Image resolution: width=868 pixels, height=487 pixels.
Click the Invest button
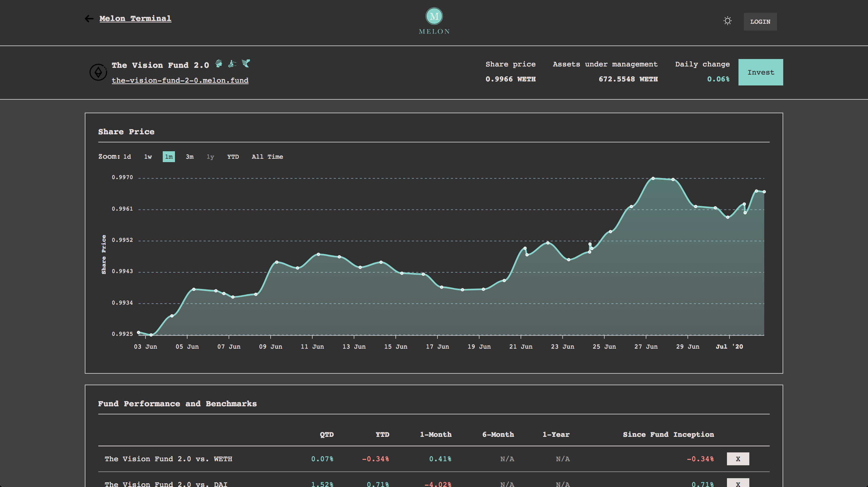tap(761, 72)
